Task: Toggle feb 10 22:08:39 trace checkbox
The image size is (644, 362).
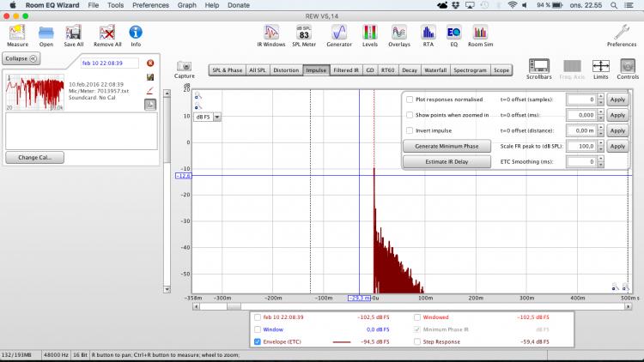Action: click(x=258, y=317)
